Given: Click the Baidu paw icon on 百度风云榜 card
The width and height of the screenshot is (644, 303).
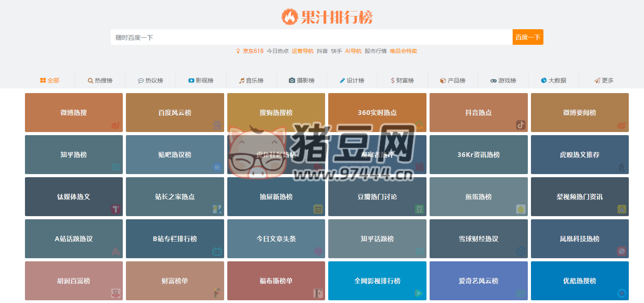Looking at the screenshot, I should tap(217, 125).
